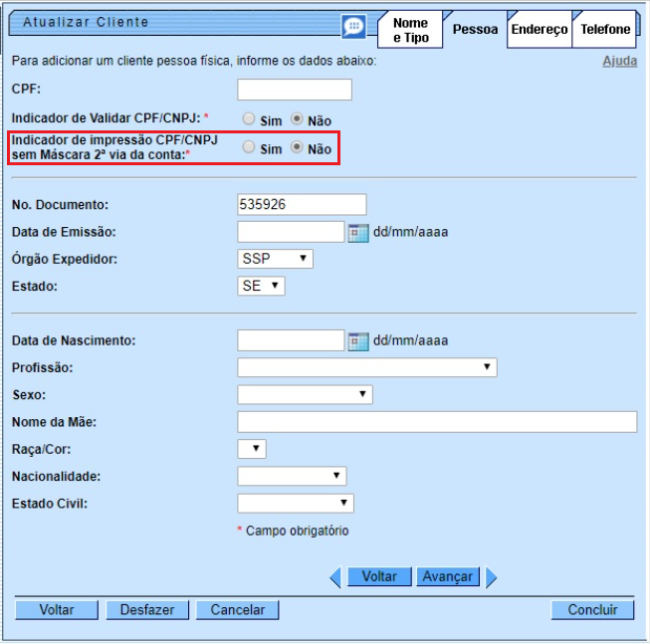
Task: Expand the Estado Civil dropdown
Action: [296, 503]
